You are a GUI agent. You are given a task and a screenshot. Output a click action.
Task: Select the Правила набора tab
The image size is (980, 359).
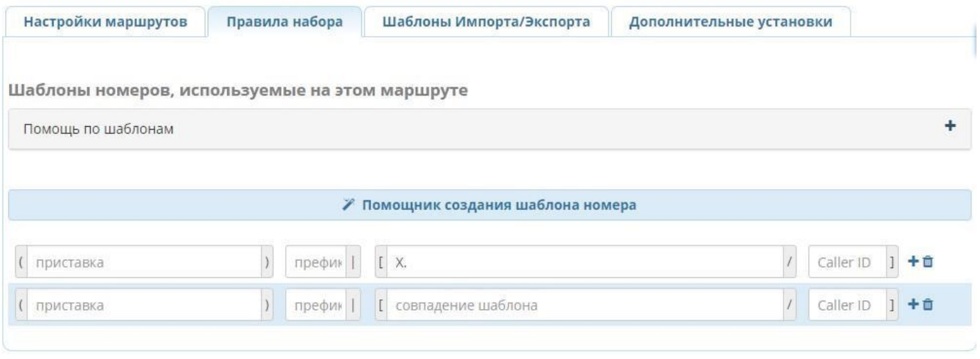(x=284, y=21)
